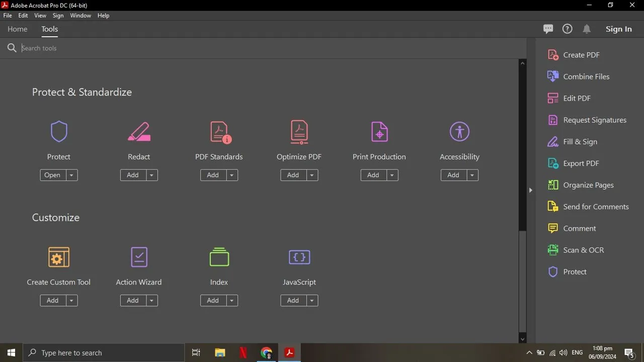This screenshot has height=362, width=644.
Task: Click the Optimize PDF icon
Action: [299, 132]
